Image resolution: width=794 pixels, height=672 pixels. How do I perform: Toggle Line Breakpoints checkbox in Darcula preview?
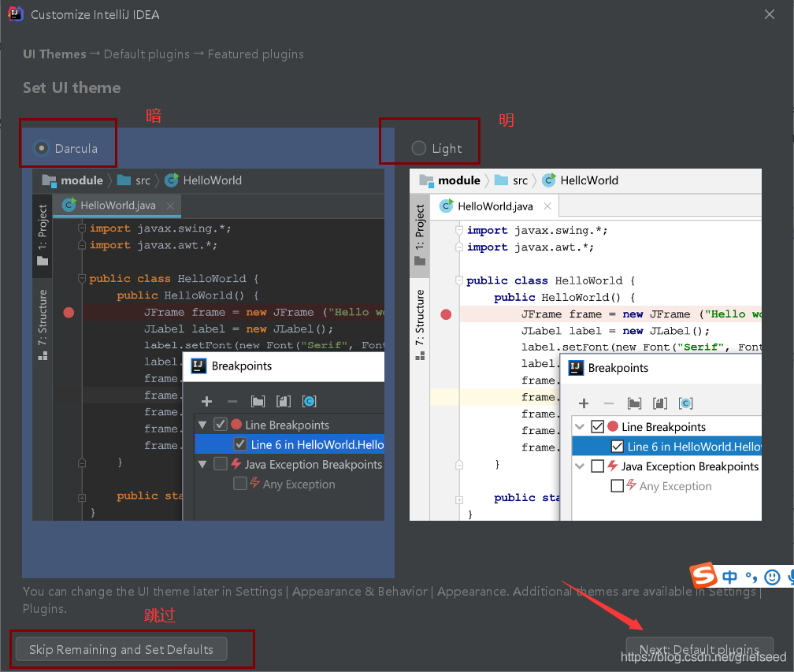point(221,425)
